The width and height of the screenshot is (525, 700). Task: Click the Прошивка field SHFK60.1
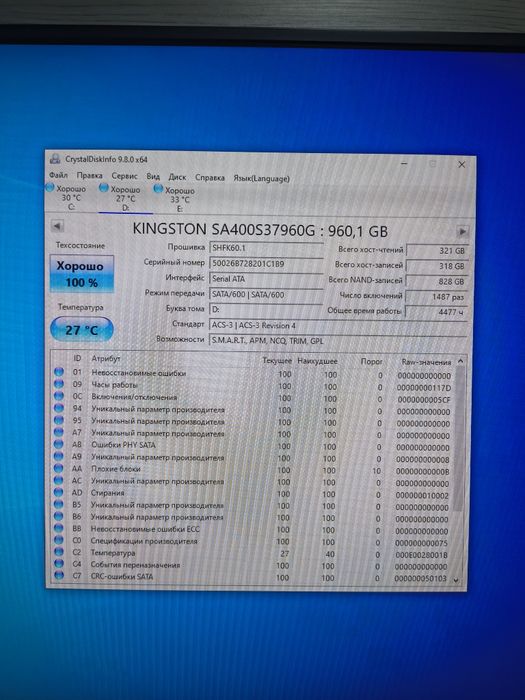tap(266, 248)
